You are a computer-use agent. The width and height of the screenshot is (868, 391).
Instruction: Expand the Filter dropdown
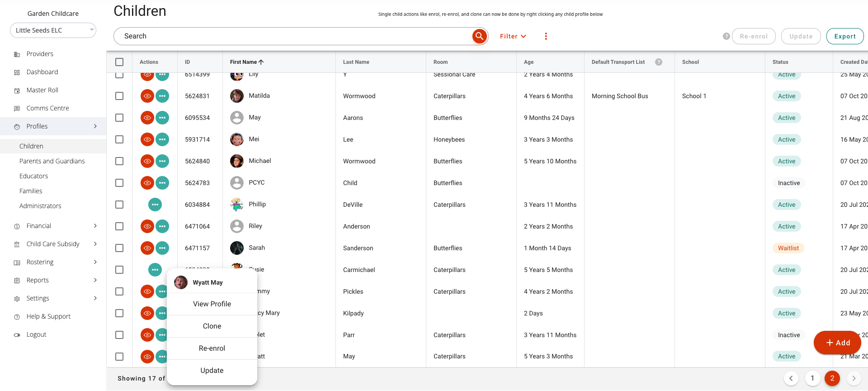tap(513, 36)
